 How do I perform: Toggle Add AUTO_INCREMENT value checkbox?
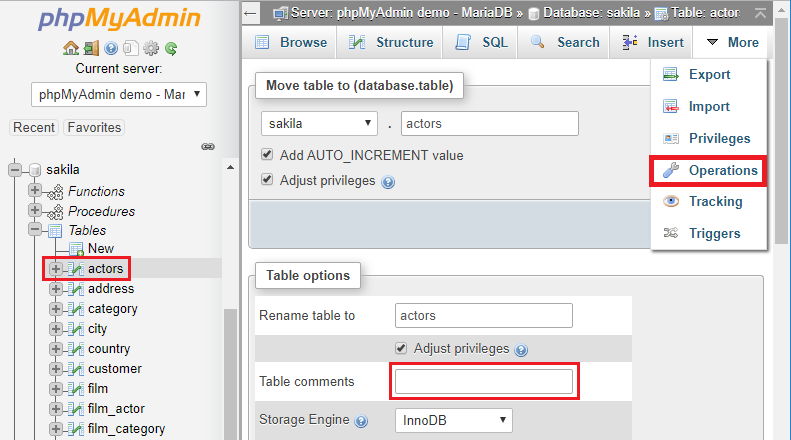(267, 155)
